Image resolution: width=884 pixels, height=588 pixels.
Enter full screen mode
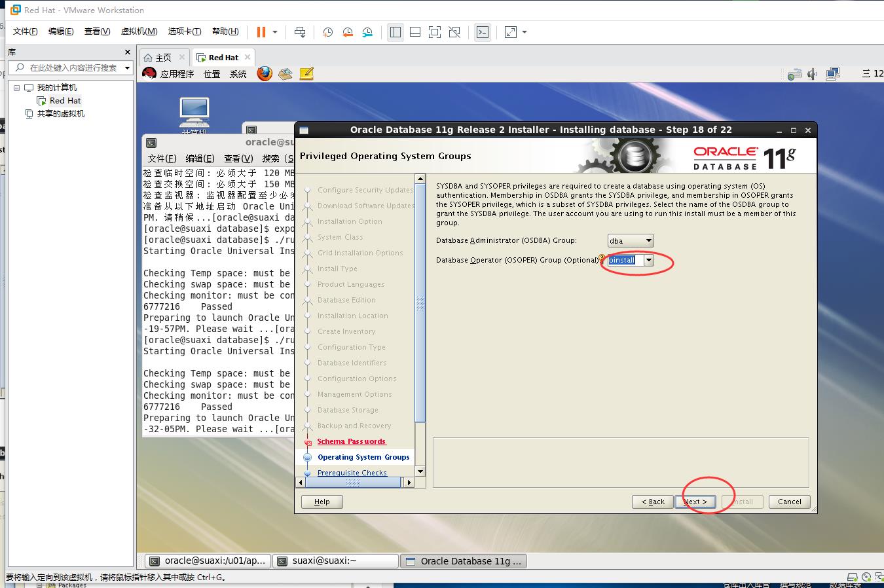[435, 32]
